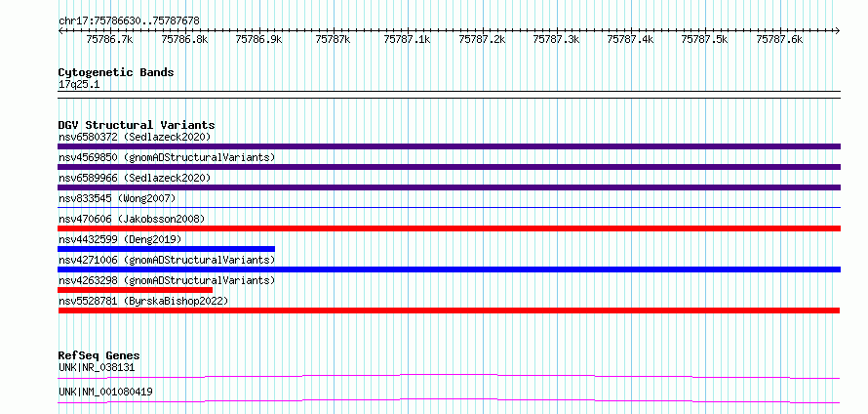Click the 75786.8k ruler position

(x=184, y=39)
